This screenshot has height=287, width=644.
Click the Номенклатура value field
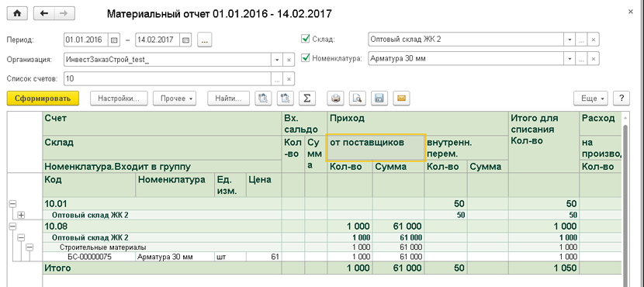466,59
